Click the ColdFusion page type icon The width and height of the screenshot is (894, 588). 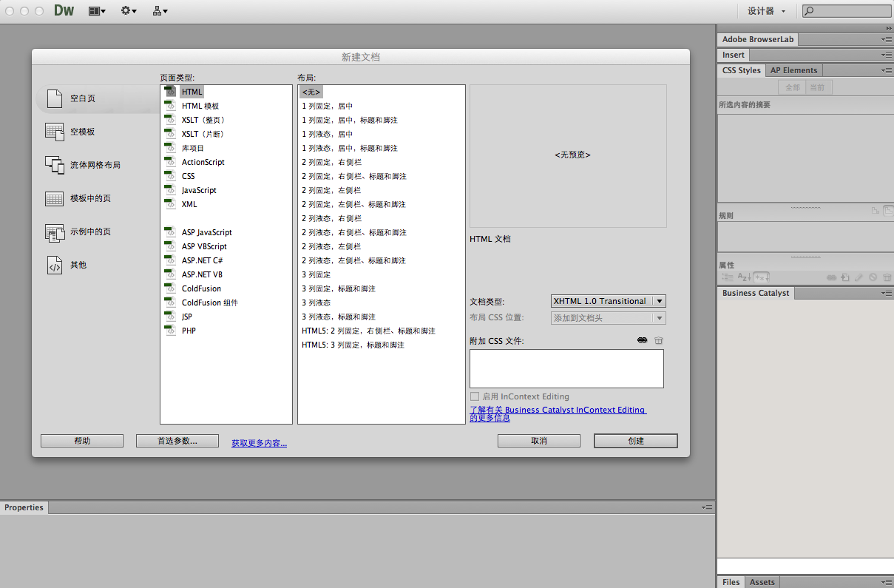pos(170,288)
